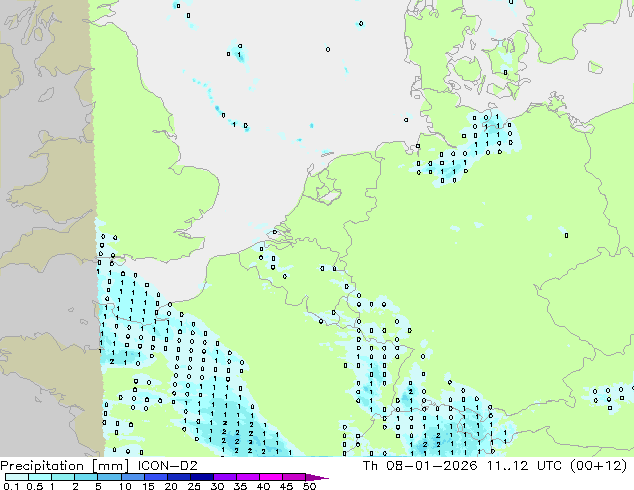Click the '25' legend scale value
Image resolution: width=634 pixels, height=490 pixels.
tap(194, 486)
